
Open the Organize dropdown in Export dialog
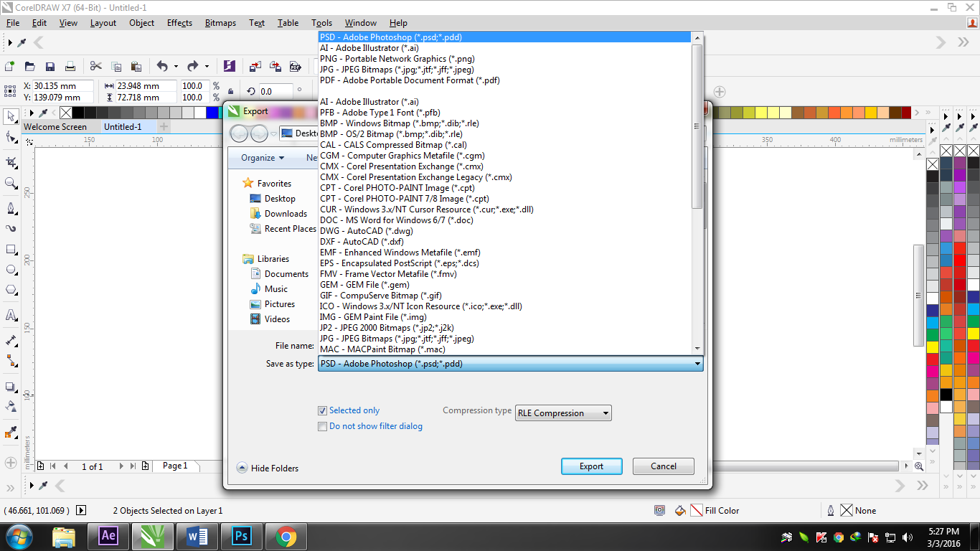click(263, 158)
